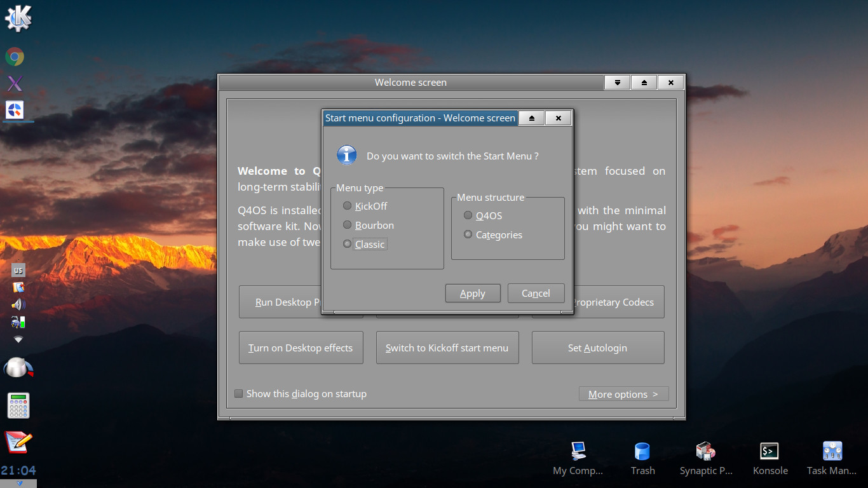Open Synaptic Package Manager desktop icon
This screenshot has height=488, width=868.
click(706, 459)
